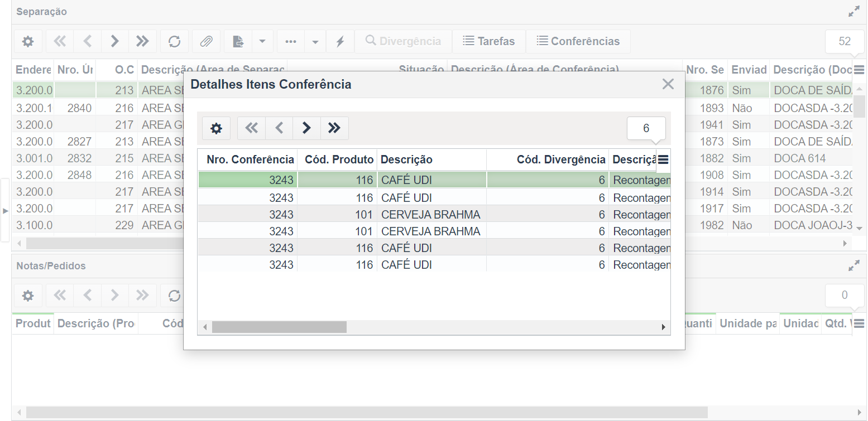Click the Notas/Pedidos record count 0
This screenshot has width=868, height=421.
(845, 296)
